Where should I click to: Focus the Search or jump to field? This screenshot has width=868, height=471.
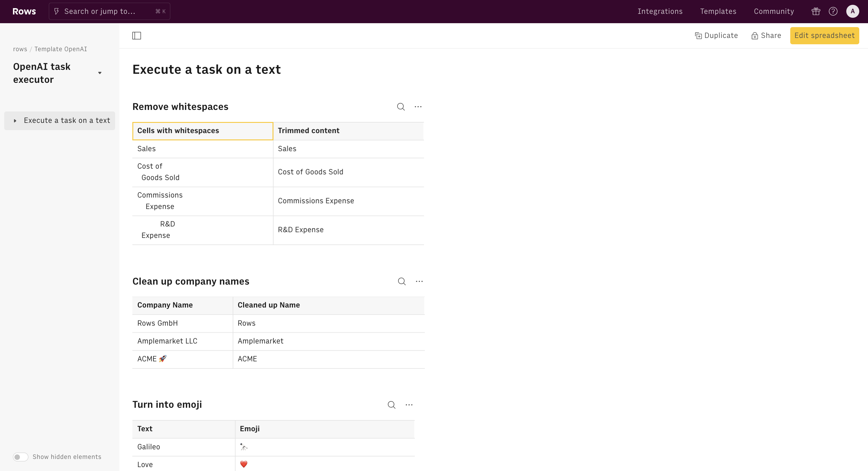coord(109,11)
